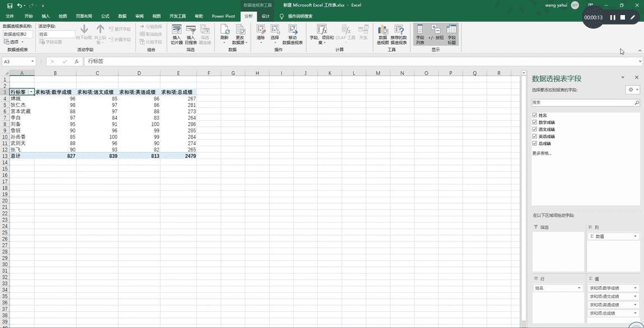Click the 插入日程表 (Insert Timeline) icon
Image resolution: width=644 pixels, height=328 pixels.
click(x=191, y=34)
